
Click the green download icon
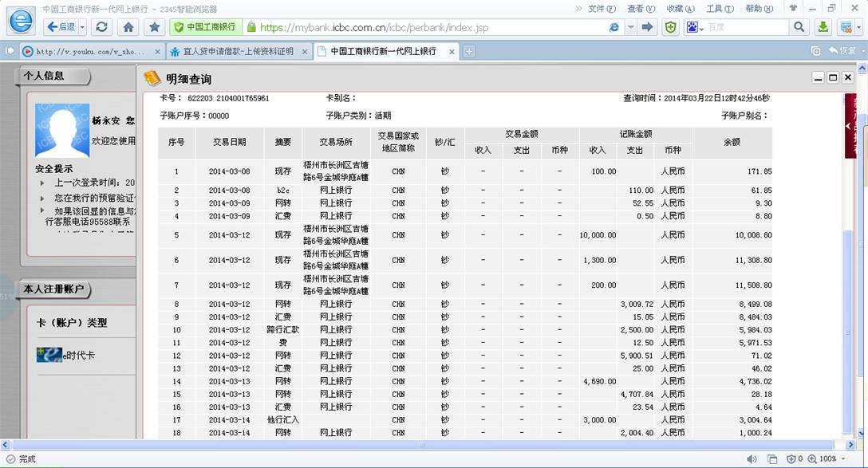(x=823, y=27)
